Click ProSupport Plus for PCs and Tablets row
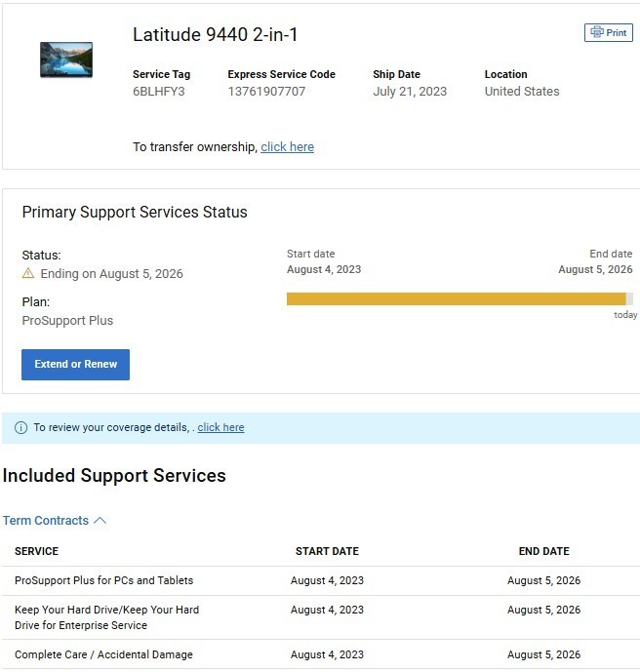The width and height of the screenshot is (640, 672). (x=321, y=580)
